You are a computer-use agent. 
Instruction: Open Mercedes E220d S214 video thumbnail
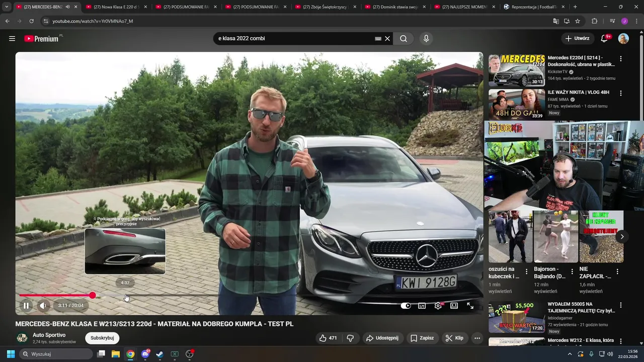pos(517,70)
